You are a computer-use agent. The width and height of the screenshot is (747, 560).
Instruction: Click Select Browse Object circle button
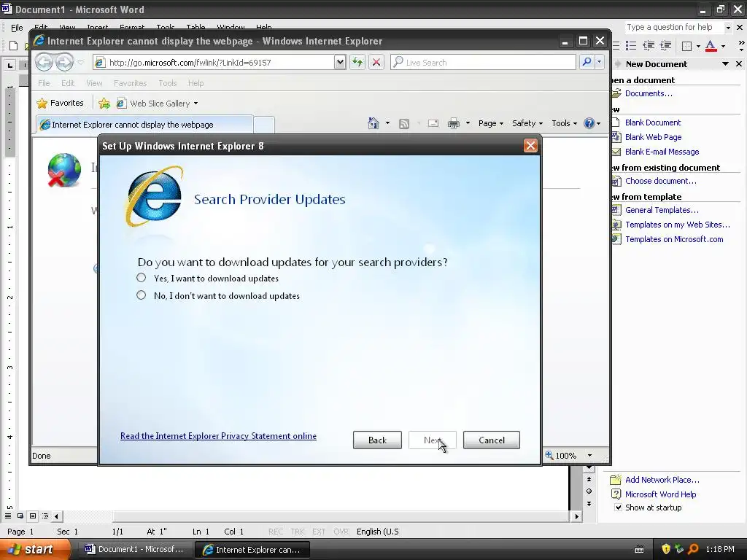coord(589,491)
